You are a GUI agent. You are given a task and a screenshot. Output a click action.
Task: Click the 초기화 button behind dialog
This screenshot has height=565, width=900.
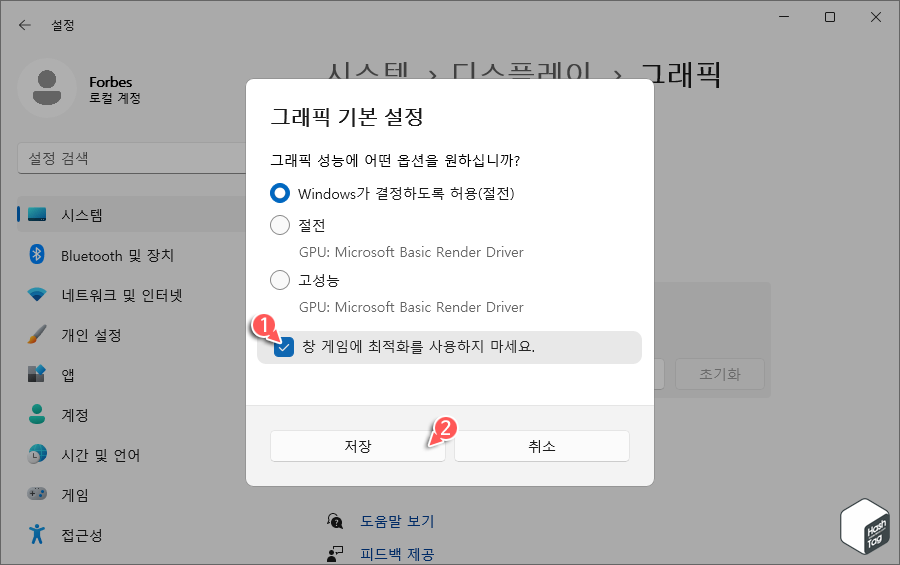pos(720,374)
